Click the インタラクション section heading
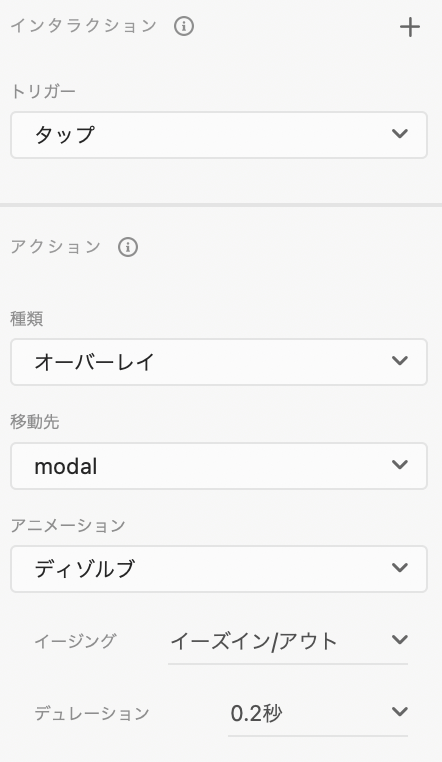The height and width of the screenshot is (762, 442). (x=84, y=26)
